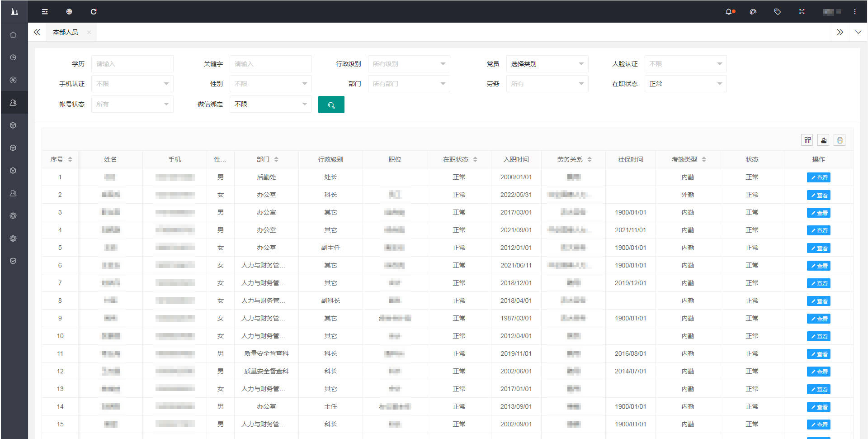
Task: Collapse the sidebar menu toggle
Action: (x=45, y=12)
